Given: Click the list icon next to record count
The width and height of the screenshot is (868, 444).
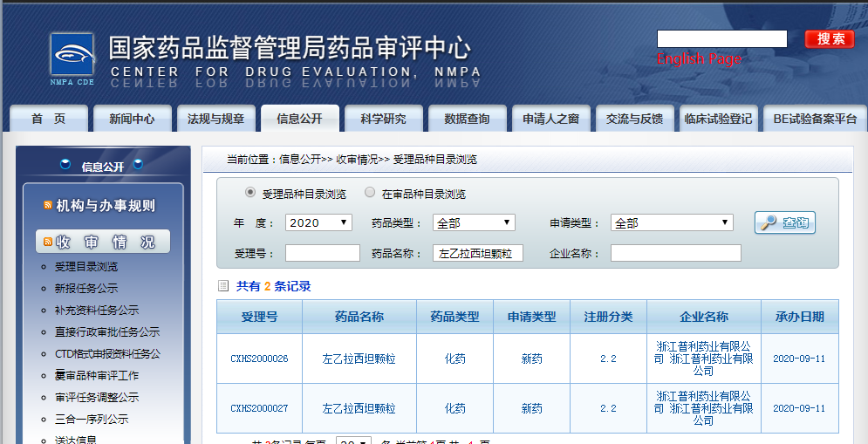Looking at the screenshot, I should tap(223, 285).
